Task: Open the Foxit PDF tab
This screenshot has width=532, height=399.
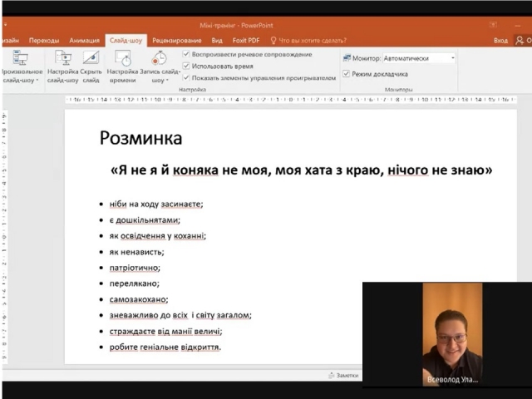Action: coord(246,41)
